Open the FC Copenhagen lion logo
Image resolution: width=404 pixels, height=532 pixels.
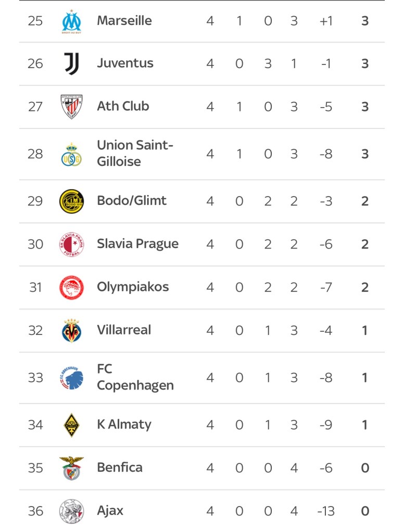coord(71,378)
